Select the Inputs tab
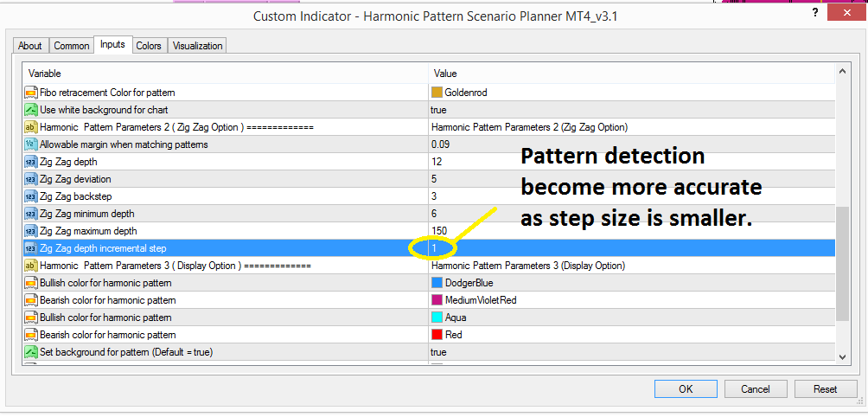 (112, 44)
